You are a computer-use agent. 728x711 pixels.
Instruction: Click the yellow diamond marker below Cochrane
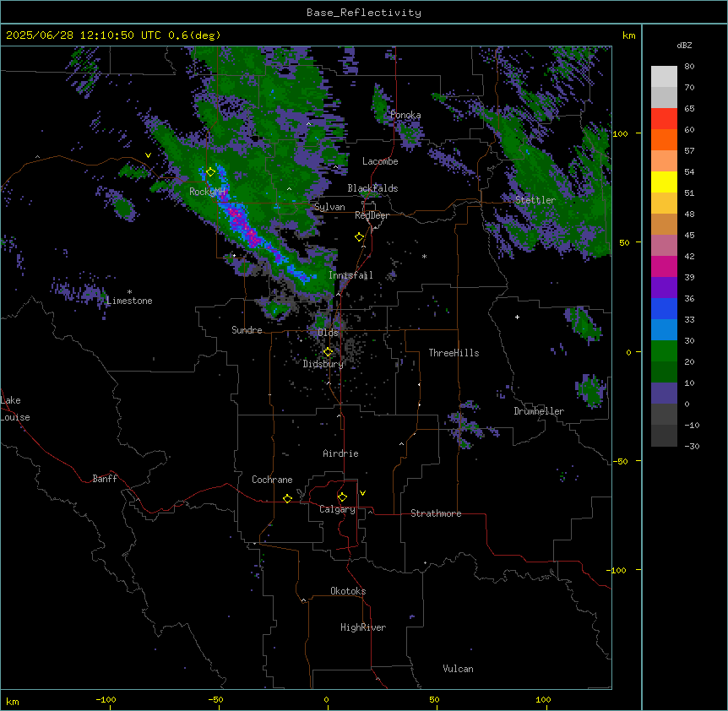(287, 498)
